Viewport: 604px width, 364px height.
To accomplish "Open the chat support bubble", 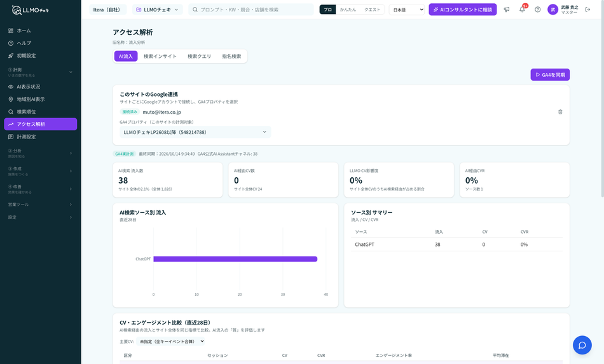I will 582,345.
